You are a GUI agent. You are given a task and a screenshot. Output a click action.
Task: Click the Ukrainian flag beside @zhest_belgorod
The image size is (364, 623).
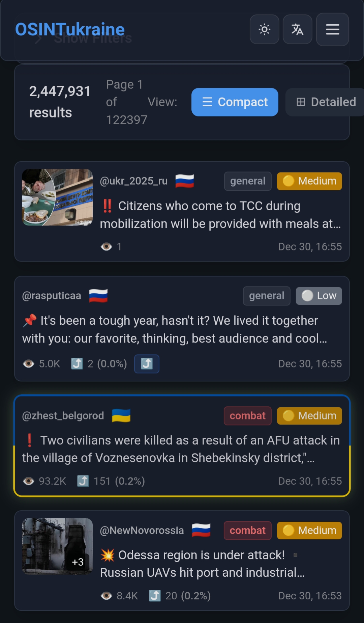(121, 415)
